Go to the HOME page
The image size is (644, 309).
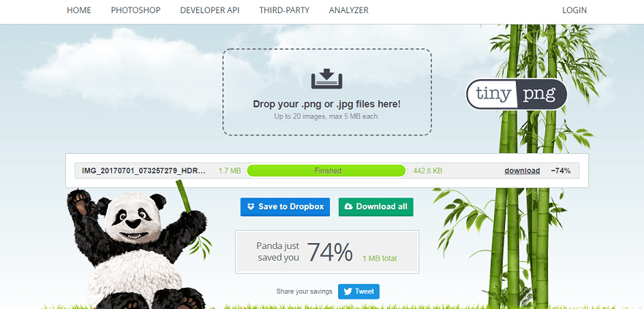pyautogui.click(x=80, y=11)
